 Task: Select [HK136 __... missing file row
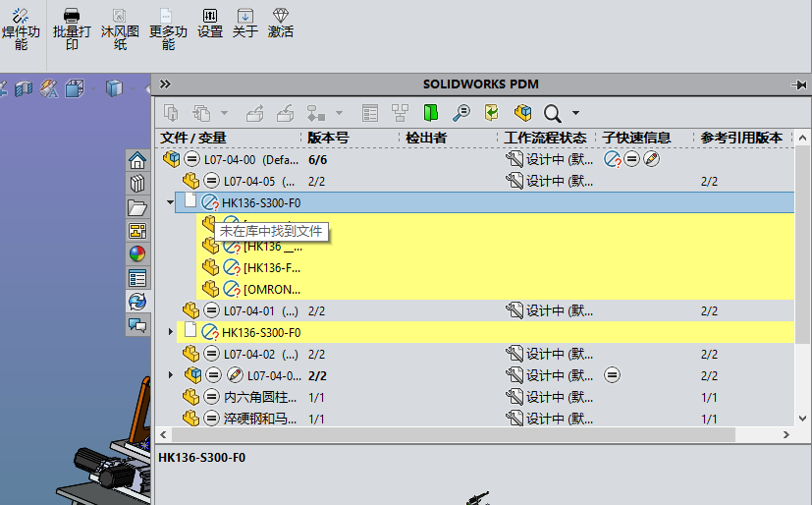[496, 247]
